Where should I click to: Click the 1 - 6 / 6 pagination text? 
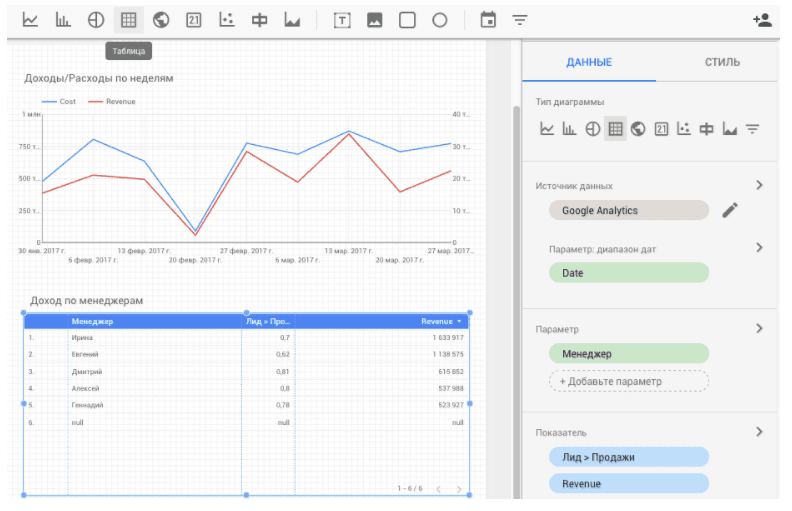pos(410,489)
